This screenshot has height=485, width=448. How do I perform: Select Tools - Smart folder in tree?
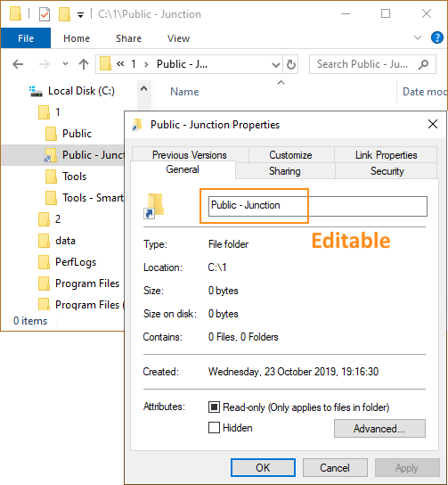point(93,198)
